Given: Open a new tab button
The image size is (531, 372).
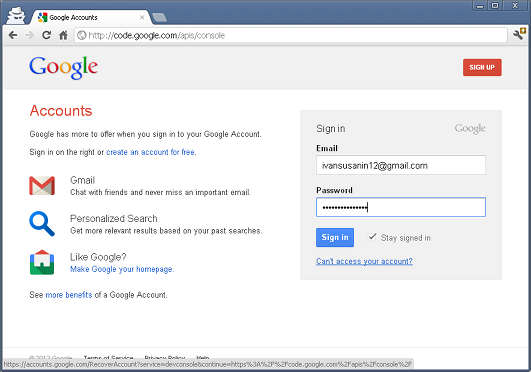Looking at the screenshot, I should point(159,18).
